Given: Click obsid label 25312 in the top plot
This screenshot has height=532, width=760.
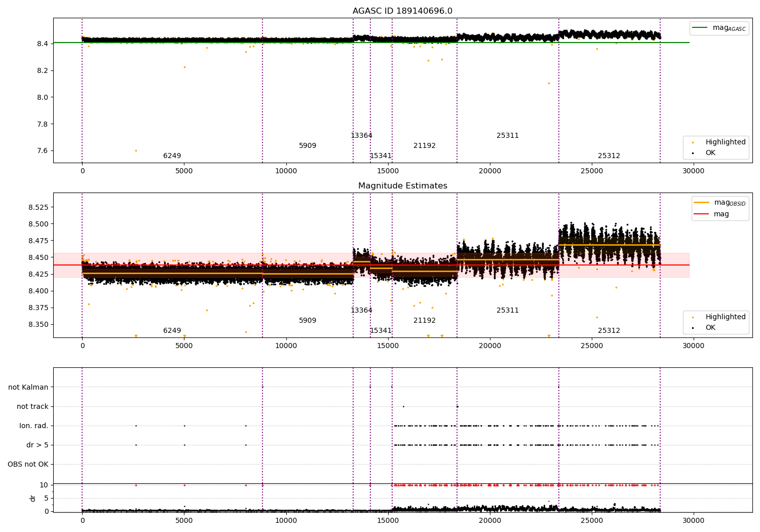Looking at the screenshot, I should (609, 156).
